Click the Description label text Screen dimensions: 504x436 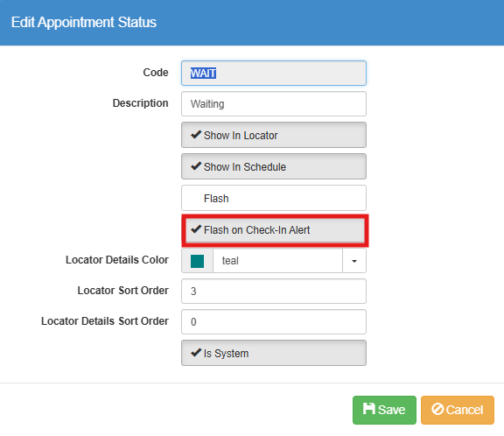click(x=140, y=103)
